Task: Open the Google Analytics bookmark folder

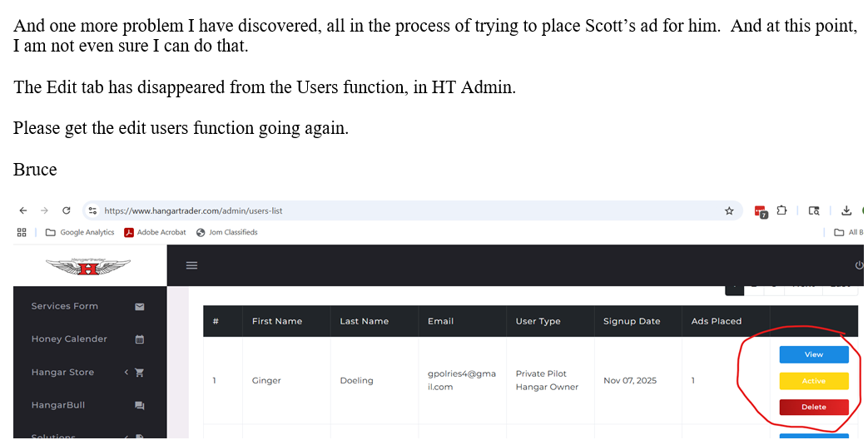Action: (80, 233)
